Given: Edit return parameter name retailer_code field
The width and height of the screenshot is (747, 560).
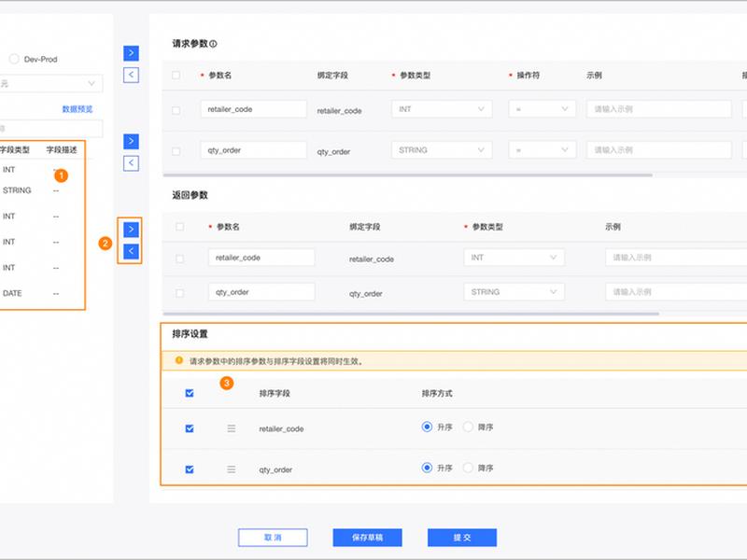Looking at the screenshot, I should coord(261,258).
